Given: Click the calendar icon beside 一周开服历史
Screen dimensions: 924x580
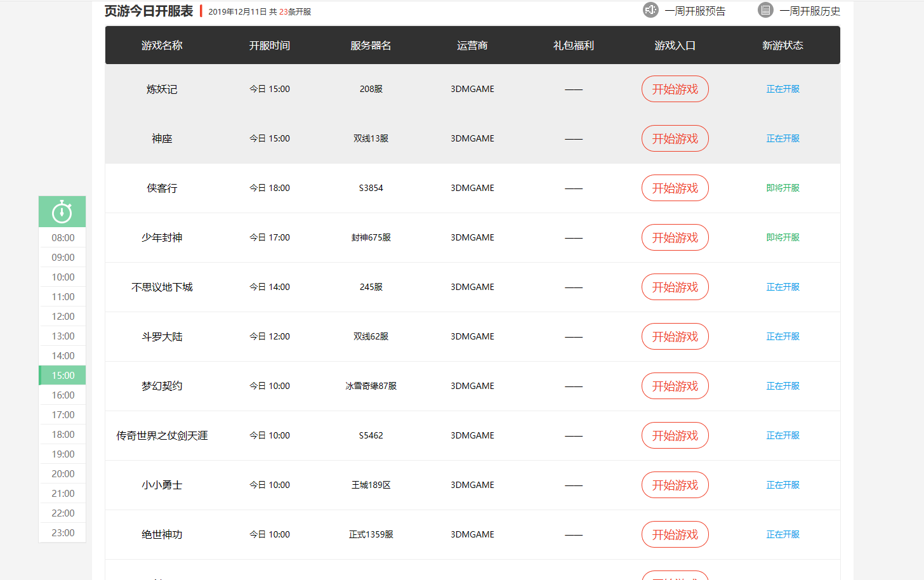Looking at the screenshot, I should [x=765, y=10].
